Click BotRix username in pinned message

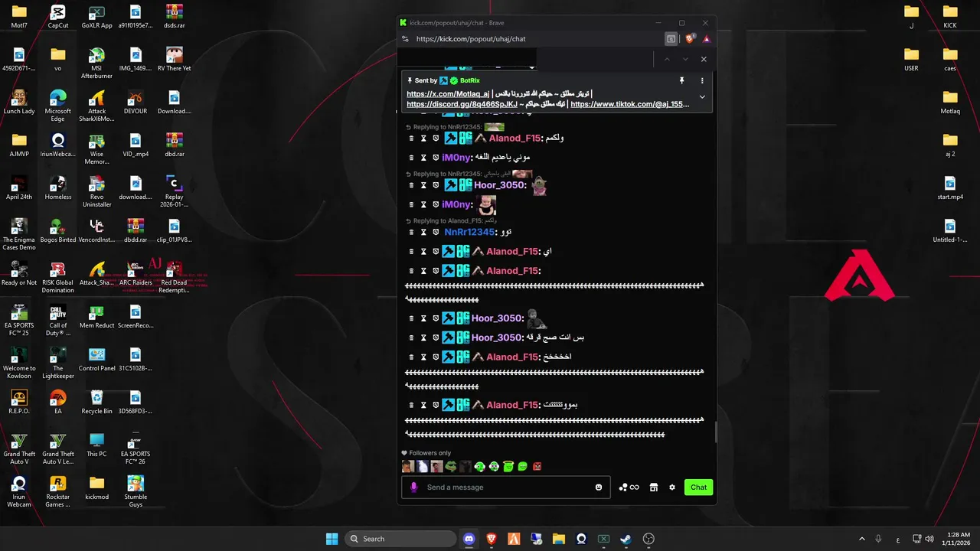click(470, 80)
